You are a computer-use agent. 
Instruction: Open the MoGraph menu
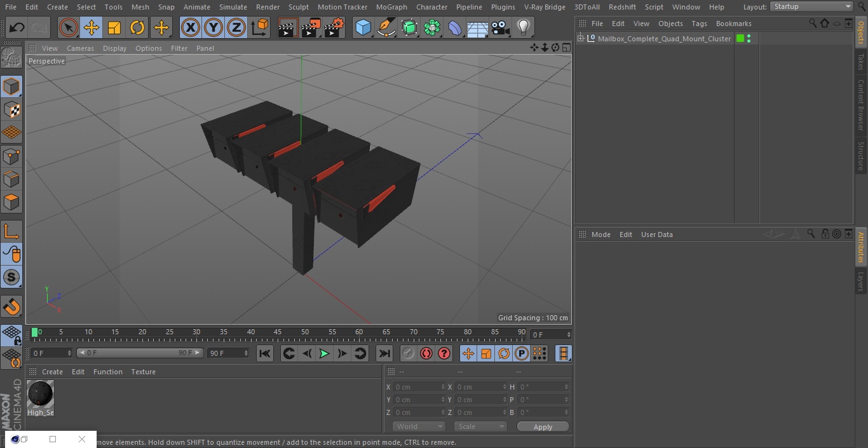[x=391, y=7]
